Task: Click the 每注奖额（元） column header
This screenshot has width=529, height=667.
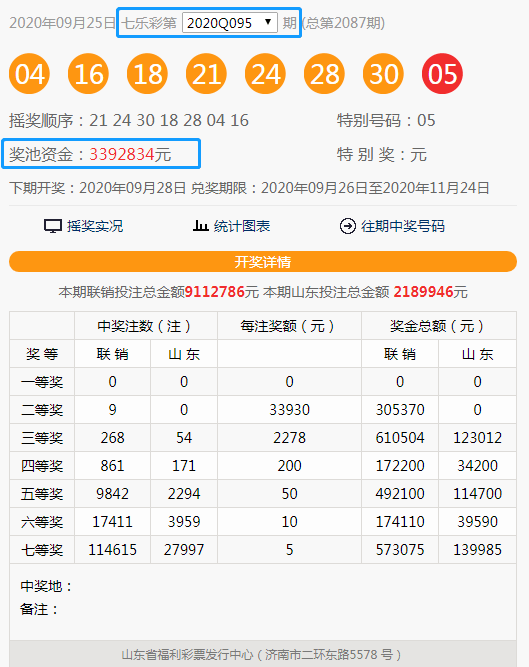Action: click(289, 326)
